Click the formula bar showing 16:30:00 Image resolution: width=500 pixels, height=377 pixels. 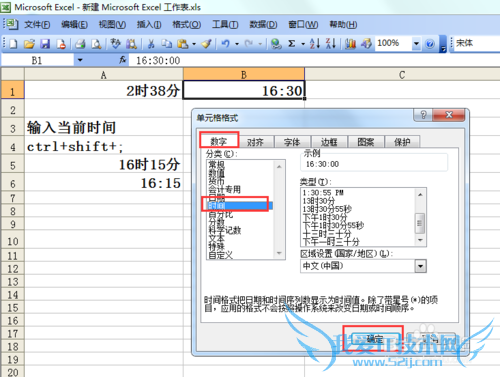313,60
